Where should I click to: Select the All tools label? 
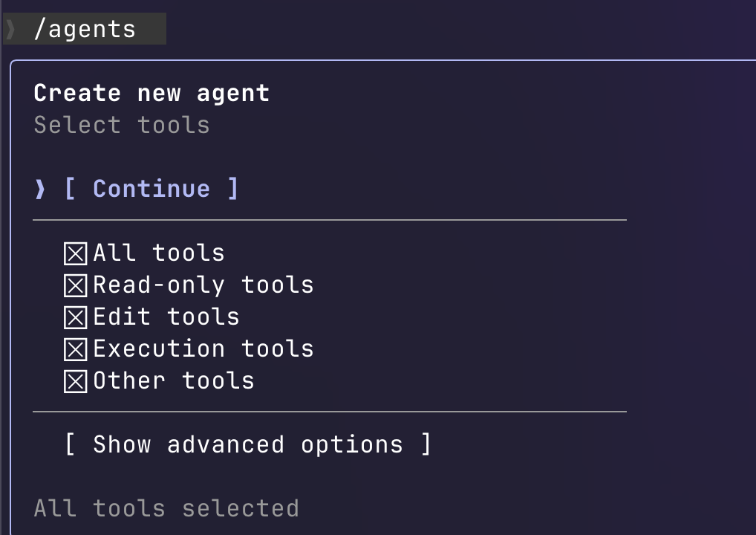point(159,253)
